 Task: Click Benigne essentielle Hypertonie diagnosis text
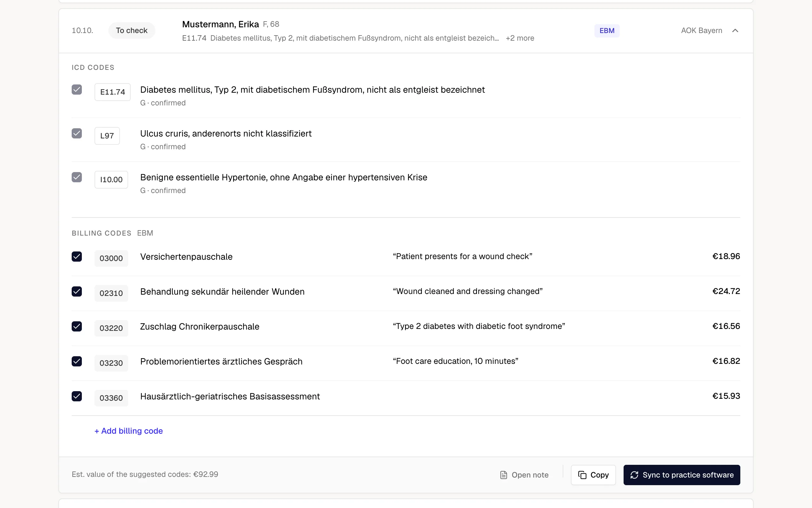284,177
